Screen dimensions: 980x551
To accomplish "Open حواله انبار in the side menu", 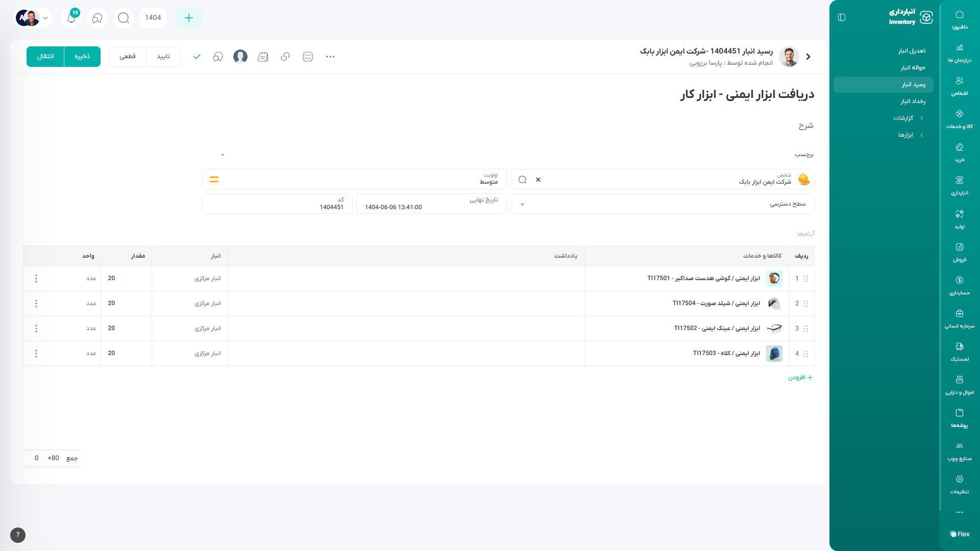I will coord(913,67).
